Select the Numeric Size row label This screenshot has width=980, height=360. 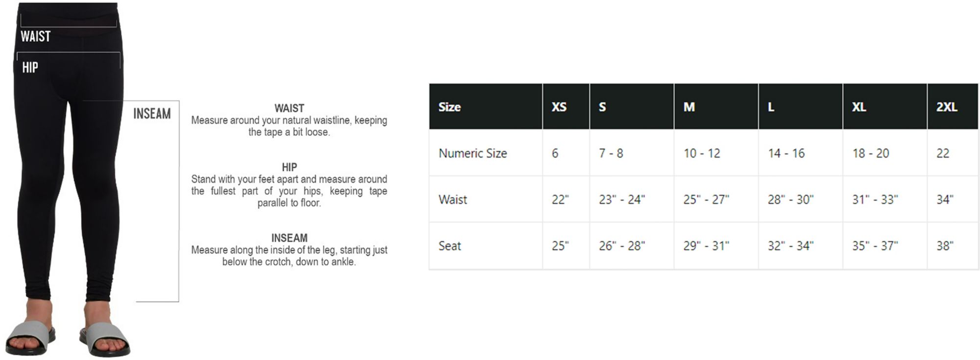[472, 153]
